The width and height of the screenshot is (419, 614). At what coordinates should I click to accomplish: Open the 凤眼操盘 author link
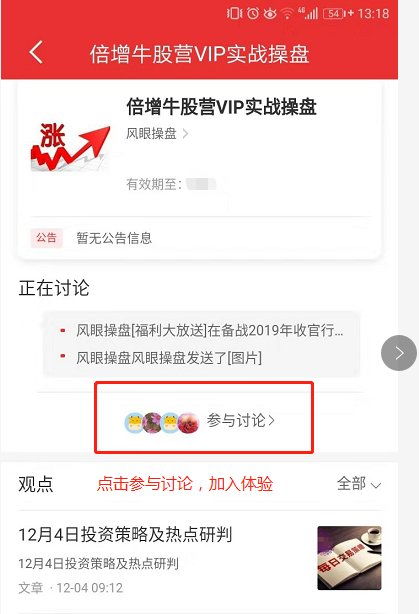(x=151, y=134)
